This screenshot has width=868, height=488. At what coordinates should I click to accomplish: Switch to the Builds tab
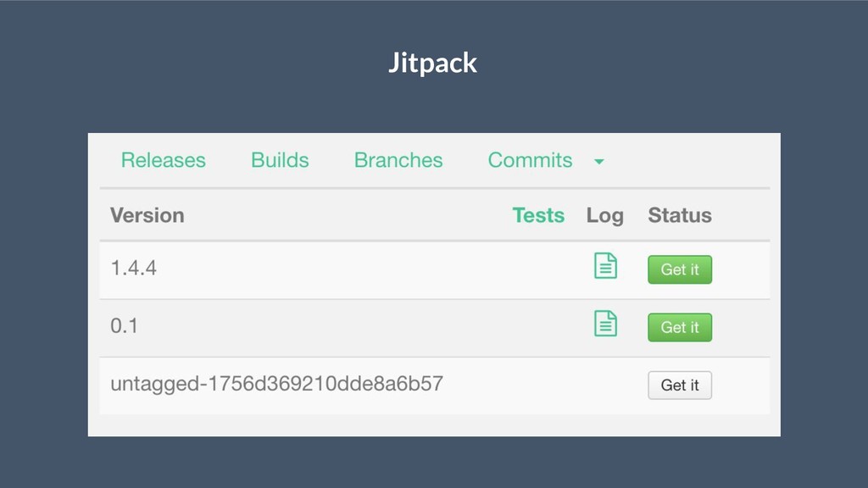pos(280,160)
